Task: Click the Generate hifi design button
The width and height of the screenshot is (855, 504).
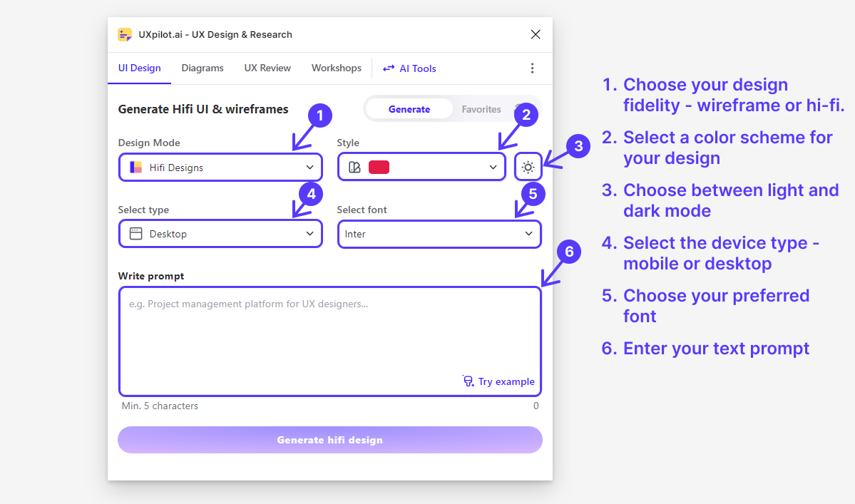Action: [x=330, y=440]
